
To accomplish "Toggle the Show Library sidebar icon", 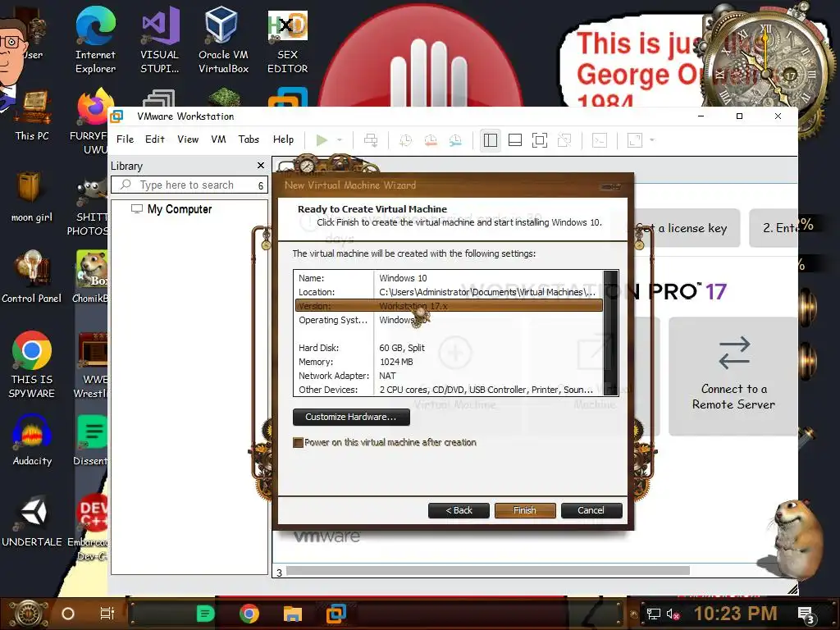I will [x=491, y=140].
